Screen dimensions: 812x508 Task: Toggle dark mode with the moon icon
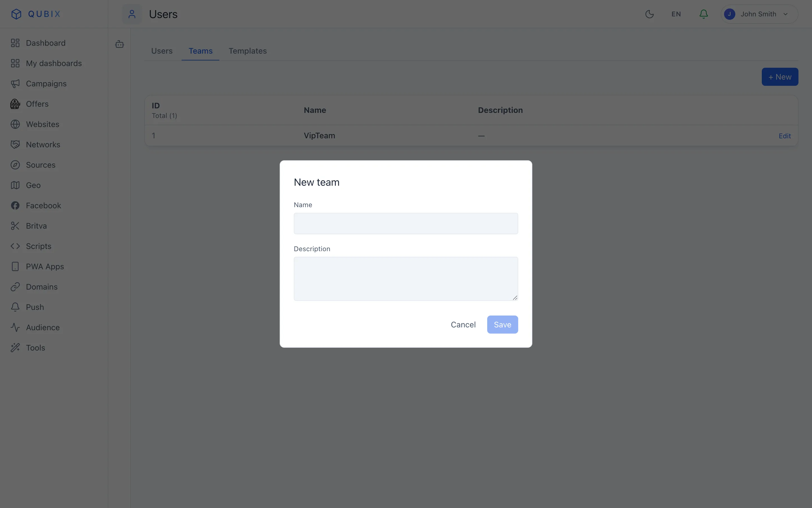[650, 14]
